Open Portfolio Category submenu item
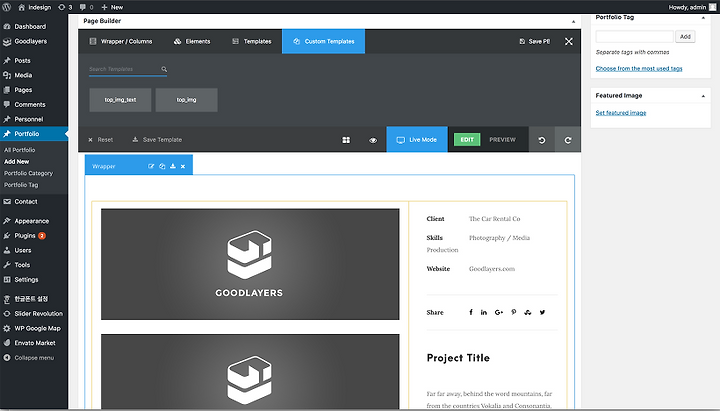The height and width of the screenshot is (411, 720). [x=28, y=173]
